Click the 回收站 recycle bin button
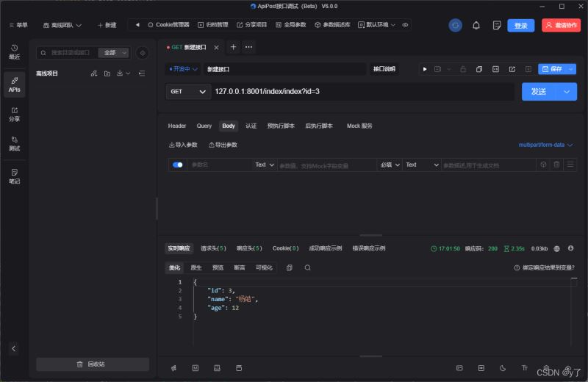Viewport: 588px width, 382px height. pos(92,364)
